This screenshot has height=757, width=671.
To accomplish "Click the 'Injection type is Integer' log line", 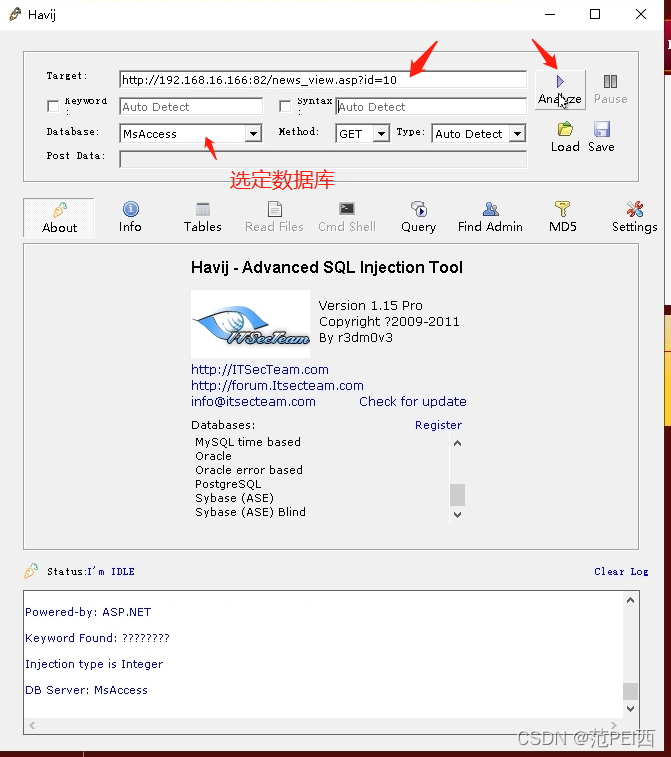I will click(94, 664).
